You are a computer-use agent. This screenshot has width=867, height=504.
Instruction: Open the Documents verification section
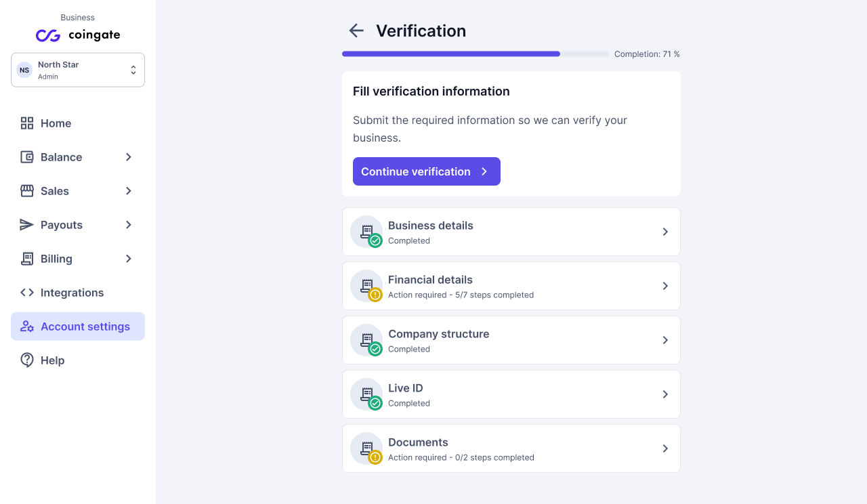click(511, 448)
